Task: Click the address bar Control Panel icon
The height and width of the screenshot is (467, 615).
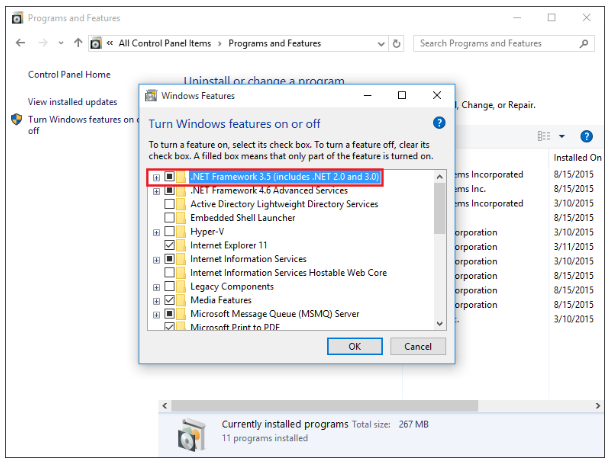Action: click(96, 43)
